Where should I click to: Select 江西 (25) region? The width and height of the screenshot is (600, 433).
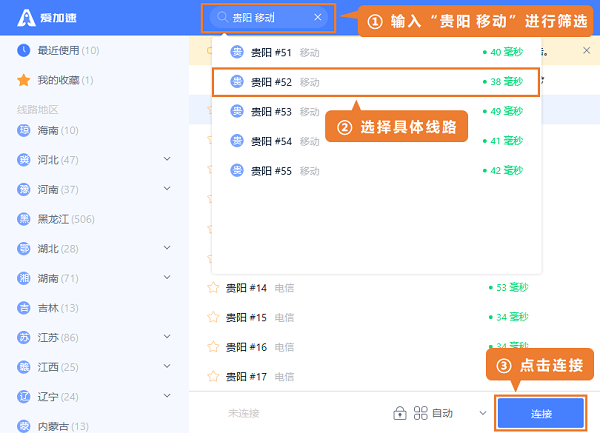coord(58,367)
